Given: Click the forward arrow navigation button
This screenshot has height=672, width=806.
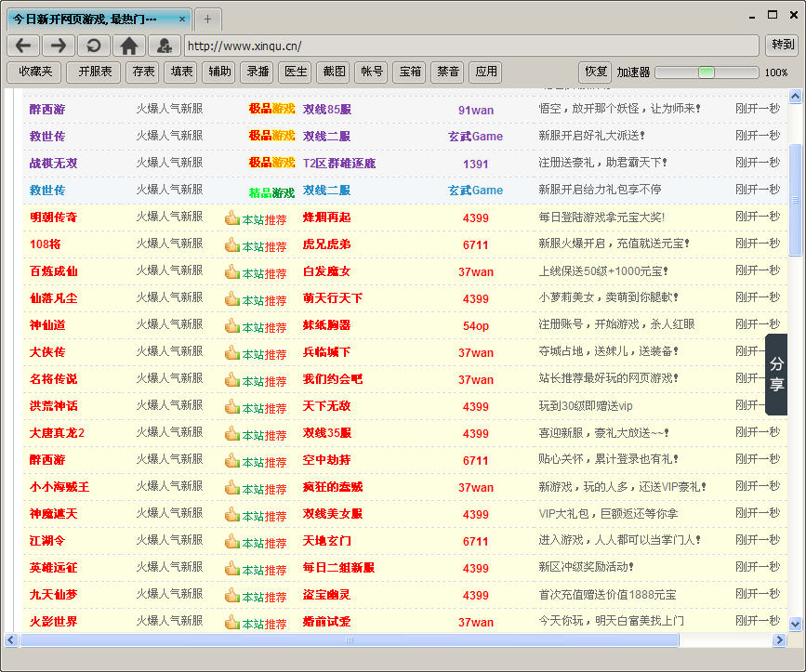Looking at the screenshot, I should [58, 46].
